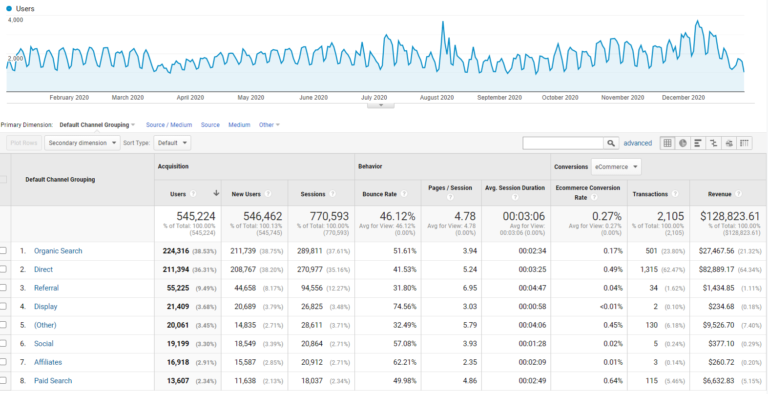Open the help icon under Avg. Session Duration
The height and width of the screenshot is (394, 768).
[x=515, y=197]
